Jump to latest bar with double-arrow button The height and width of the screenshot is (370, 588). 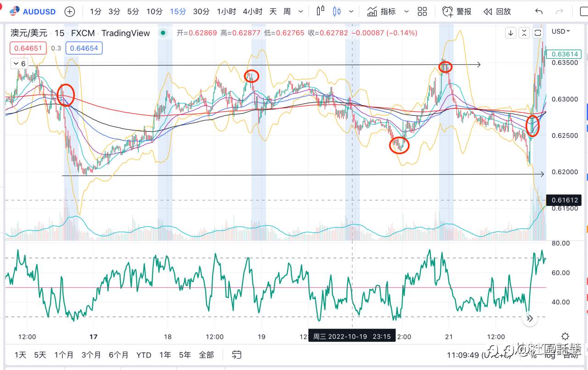tap(530, 318)
